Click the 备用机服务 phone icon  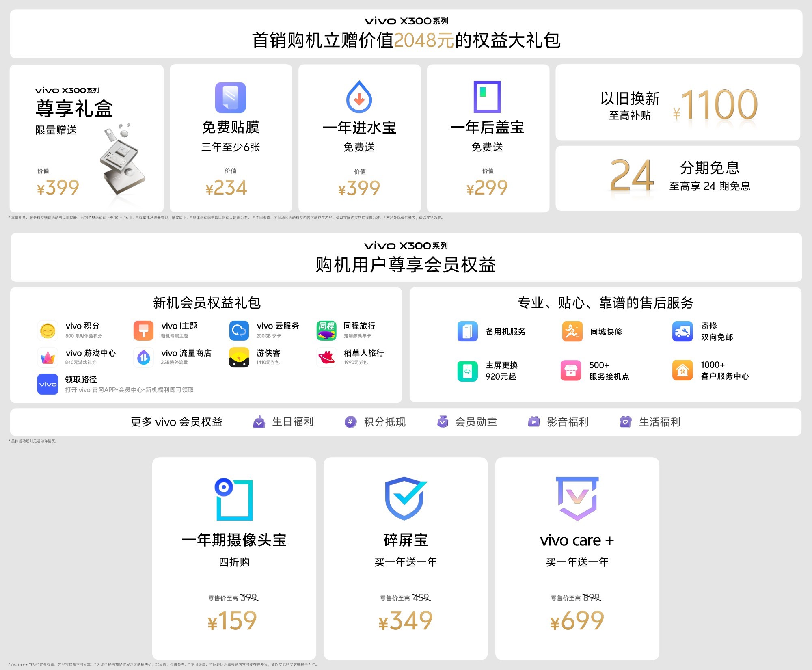tap(468, 331)
